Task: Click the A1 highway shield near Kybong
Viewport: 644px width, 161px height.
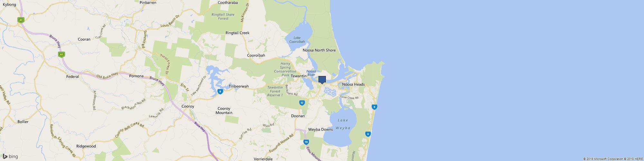Action: pyautogui.click(x=21, y=20)
